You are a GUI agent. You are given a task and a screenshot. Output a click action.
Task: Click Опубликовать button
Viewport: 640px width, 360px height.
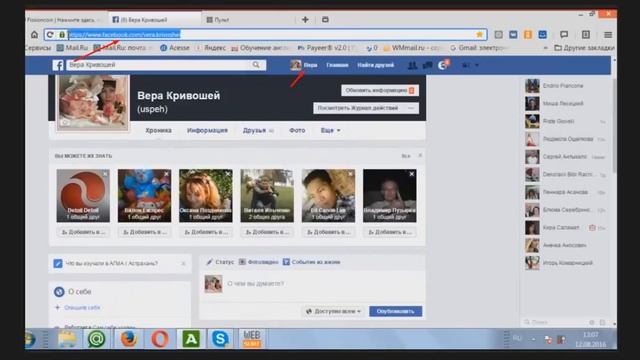(x=396, y=311)
